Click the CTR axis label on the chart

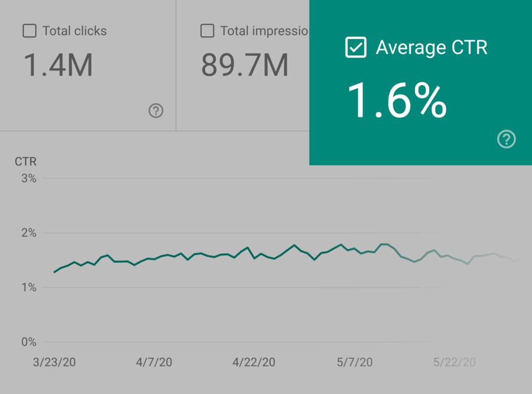[x=25, y=161]
